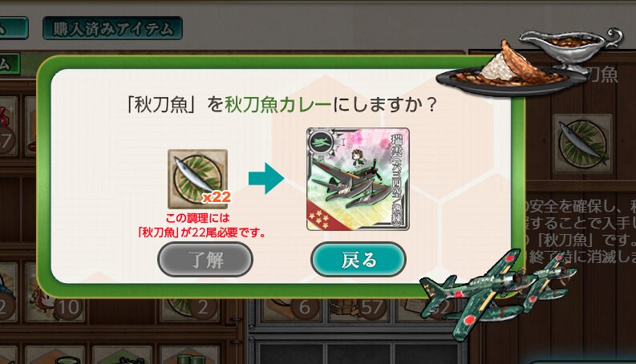636x364 pixels.
Task: Select the saury icon in right panel
Action: tap(582, 143)
